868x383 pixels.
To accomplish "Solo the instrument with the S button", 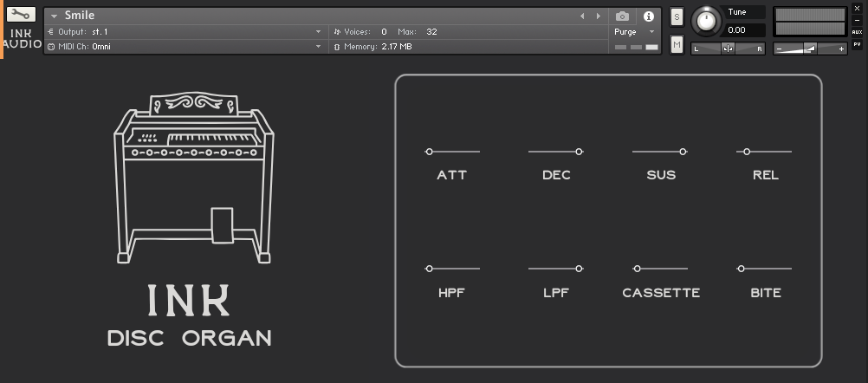I will pos(677,17).
